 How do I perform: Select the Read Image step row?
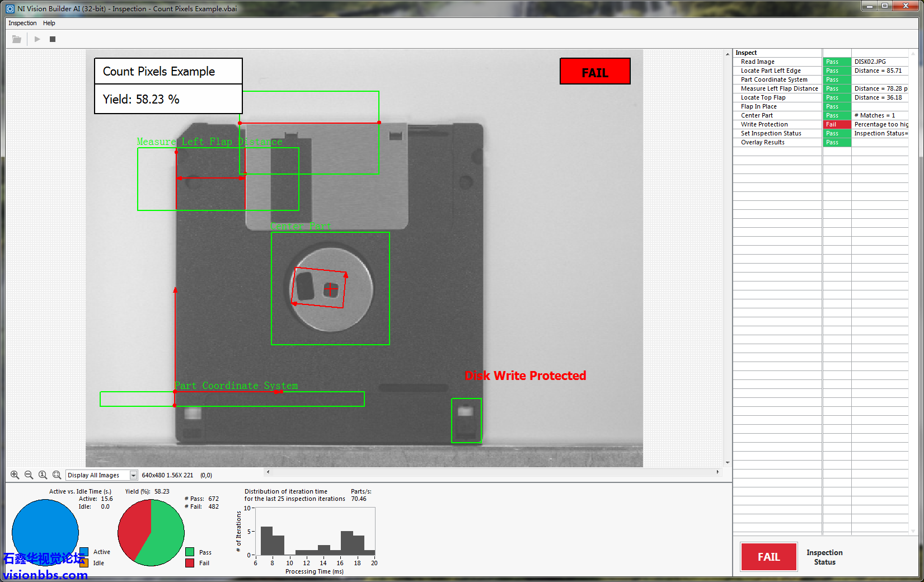(757, 62)
